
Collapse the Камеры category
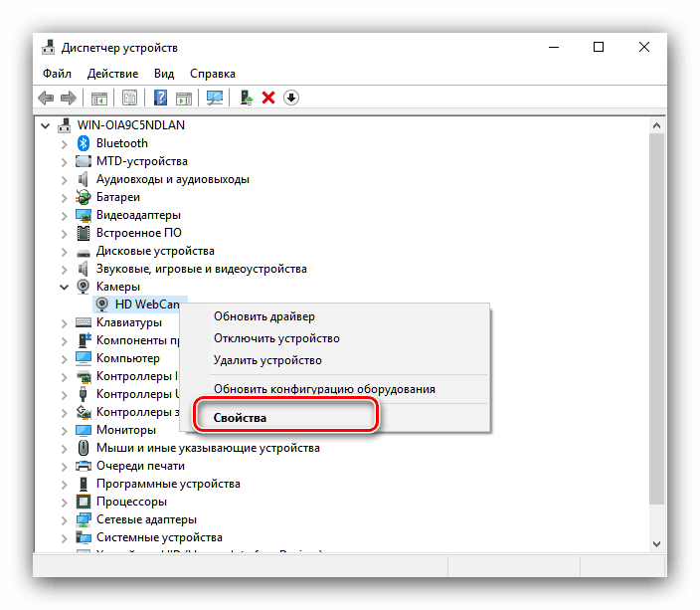(x=65, y=288)
